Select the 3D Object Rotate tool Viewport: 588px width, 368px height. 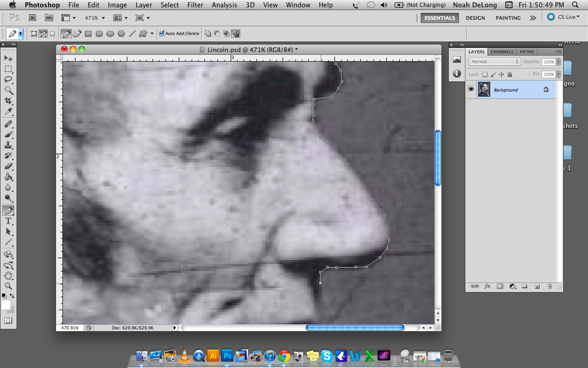click(8, 255)
